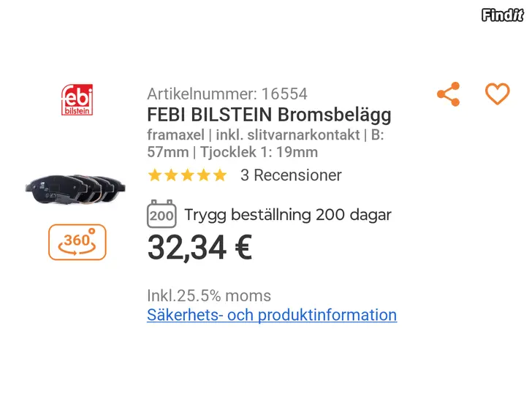Click the 200 days calendar icon

pyautogui.click(x=161, y=215)
